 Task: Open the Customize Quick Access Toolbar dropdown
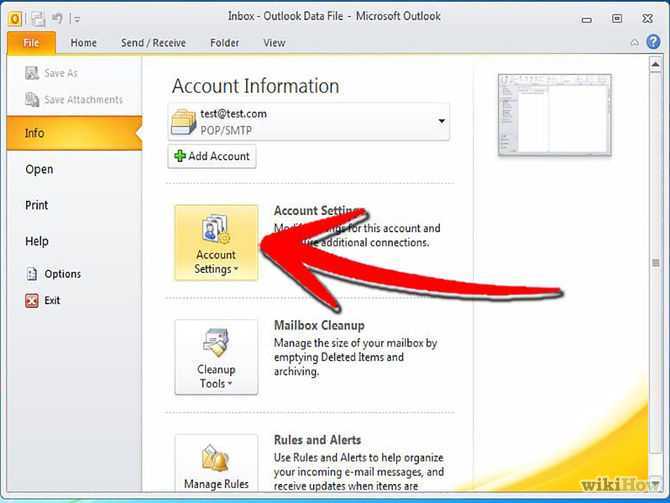(77, 19)
